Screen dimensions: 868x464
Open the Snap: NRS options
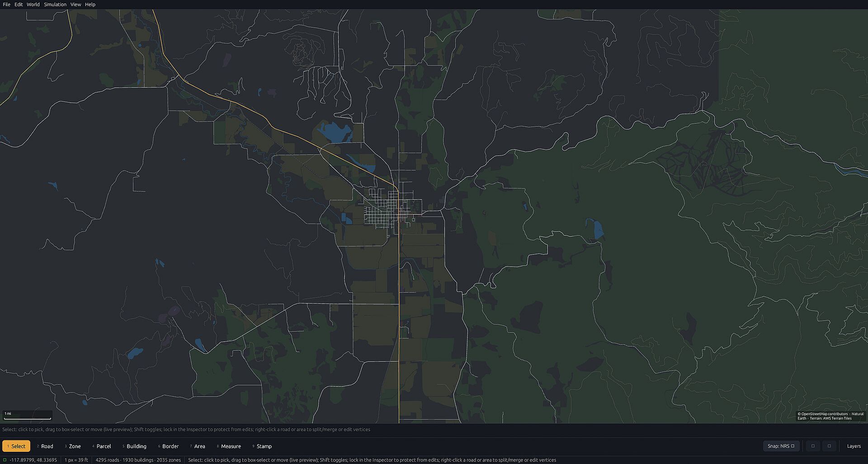click(781, 446)
